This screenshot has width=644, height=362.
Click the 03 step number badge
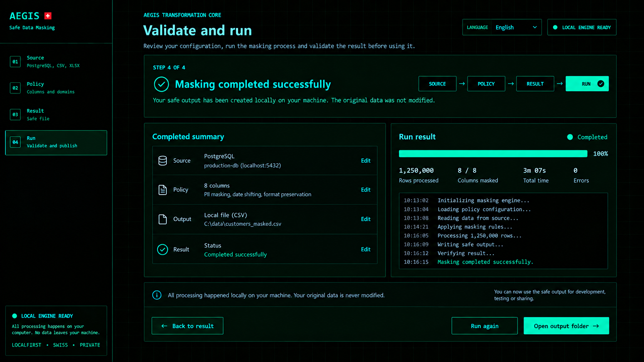[15, 114]
